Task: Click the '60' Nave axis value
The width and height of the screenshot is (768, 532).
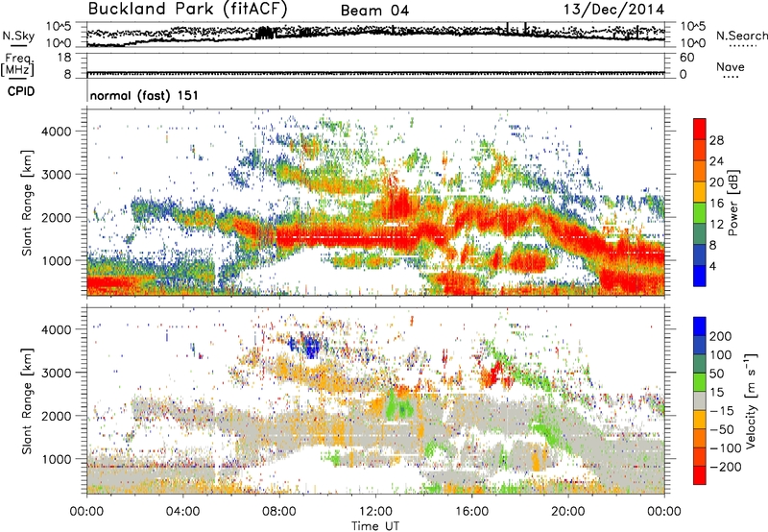Action: tap(686, 58)
